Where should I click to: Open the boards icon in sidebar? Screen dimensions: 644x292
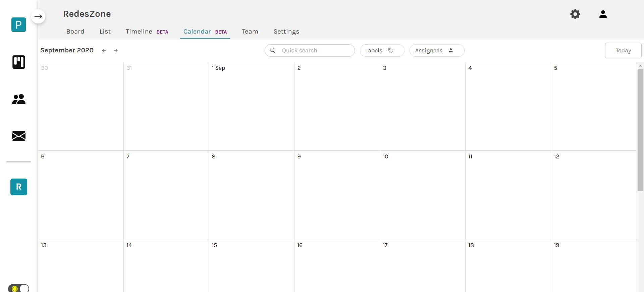coord(19,62)
